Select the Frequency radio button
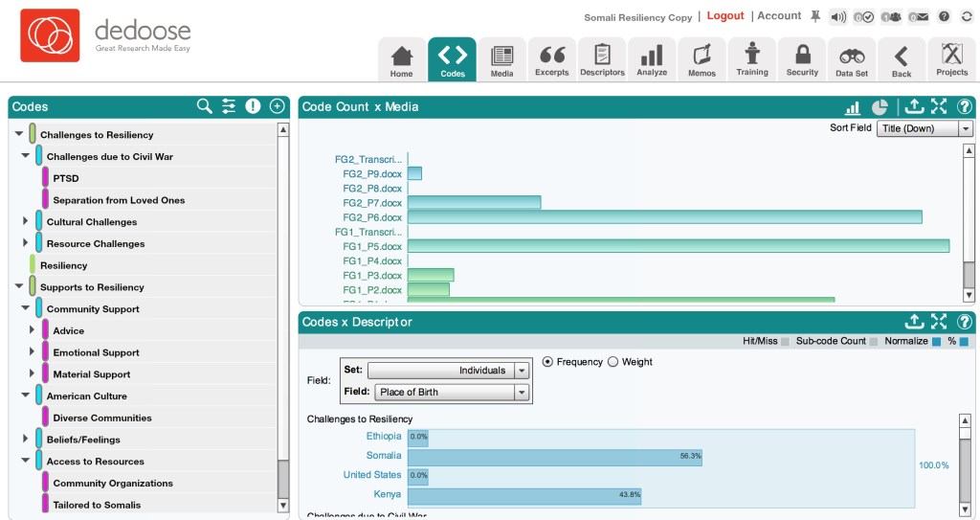 coord(548,362)
